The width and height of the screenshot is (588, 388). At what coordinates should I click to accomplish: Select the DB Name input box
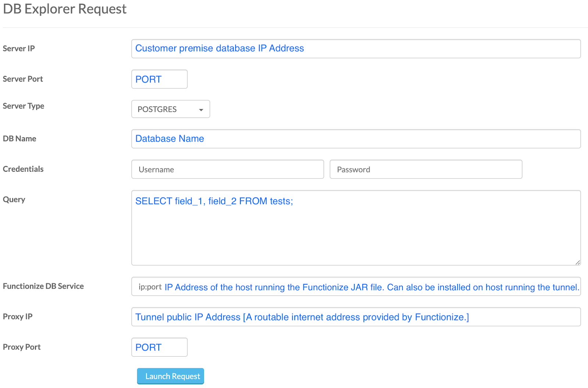coord(356,139)
